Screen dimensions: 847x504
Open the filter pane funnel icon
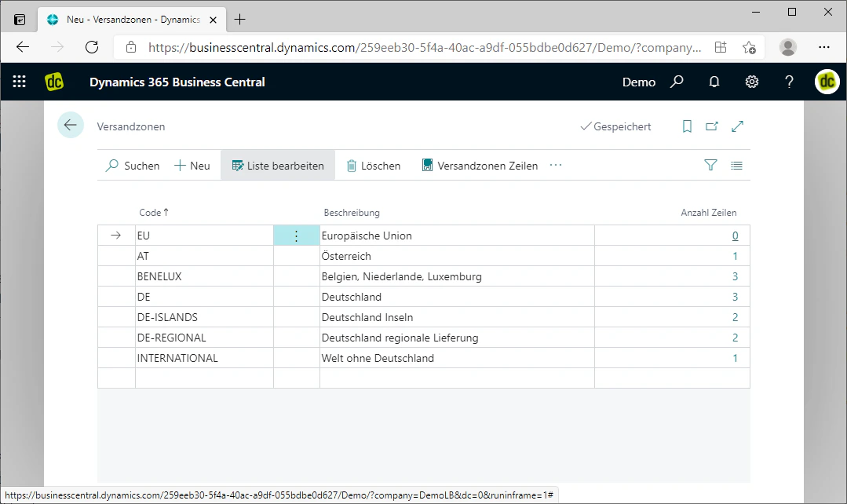tap(711, 166)
